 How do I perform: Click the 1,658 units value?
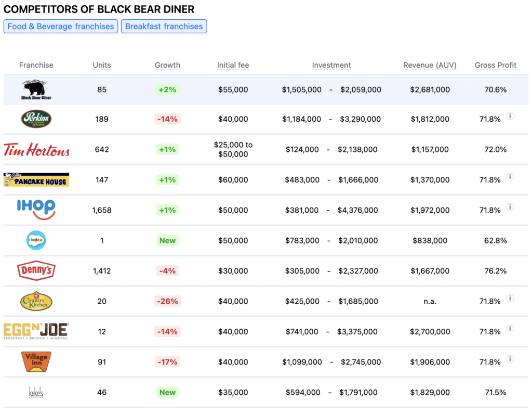tap(102, 210)
